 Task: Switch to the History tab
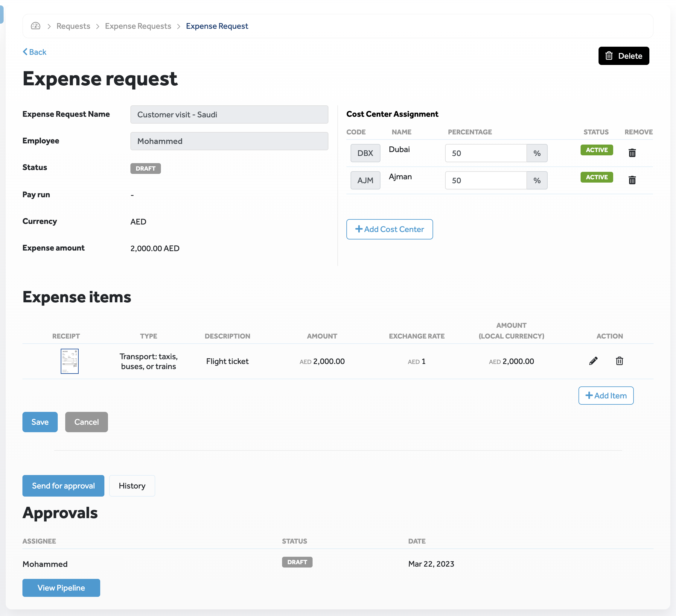click(x=132, y=485)
